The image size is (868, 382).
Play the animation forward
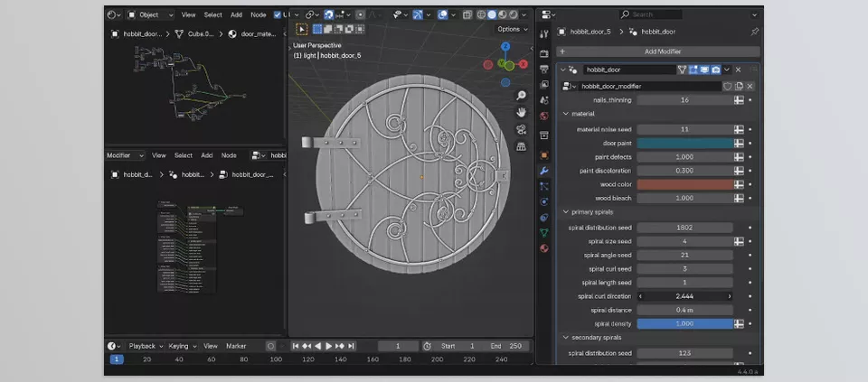[328, 346]
